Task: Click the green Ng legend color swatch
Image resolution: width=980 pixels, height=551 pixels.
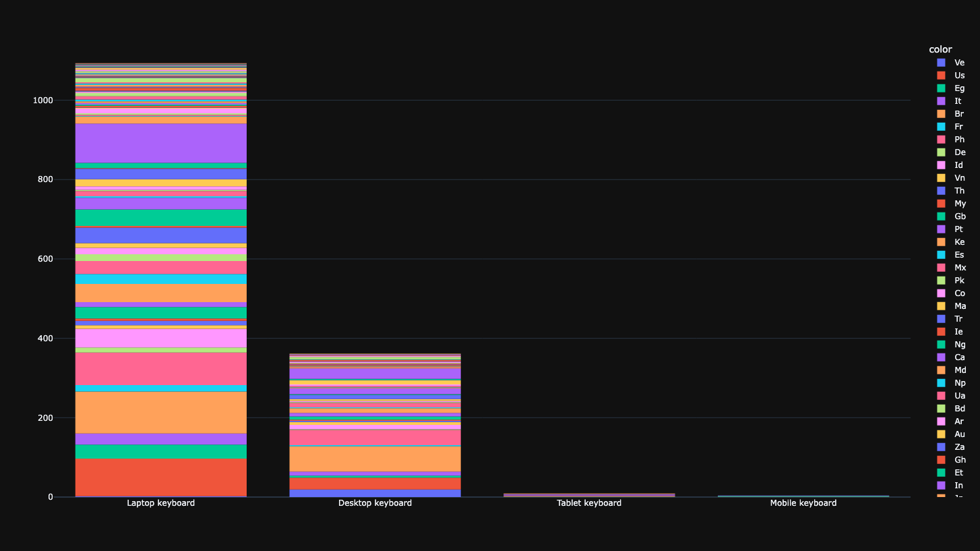Action: tap(941, 345)
